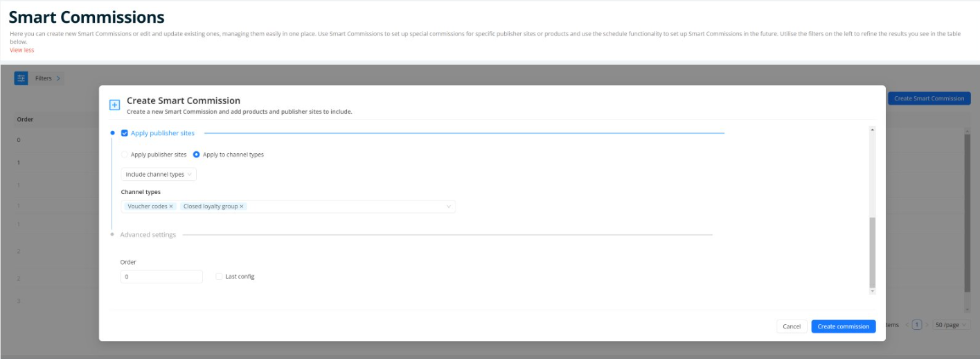Go to previous page arrow in pagination
Screen dimensions: 980x359
(x=907, y=324)
